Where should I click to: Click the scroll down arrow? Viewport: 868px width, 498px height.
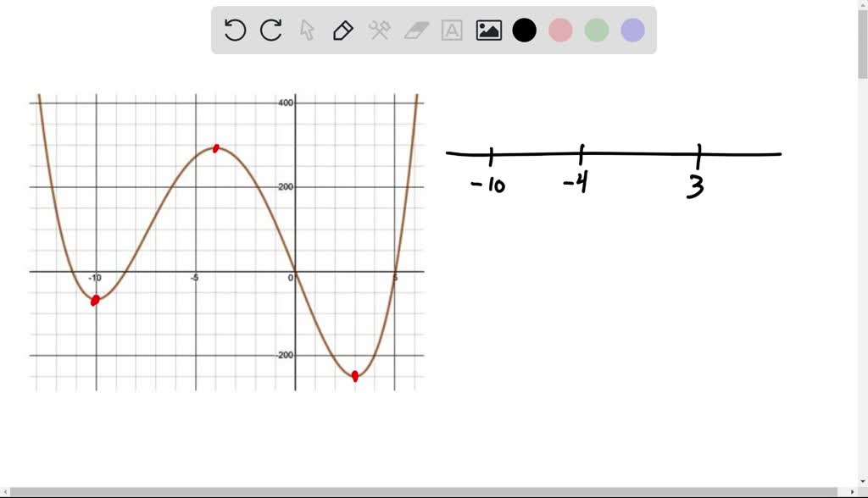pos(862,482)
